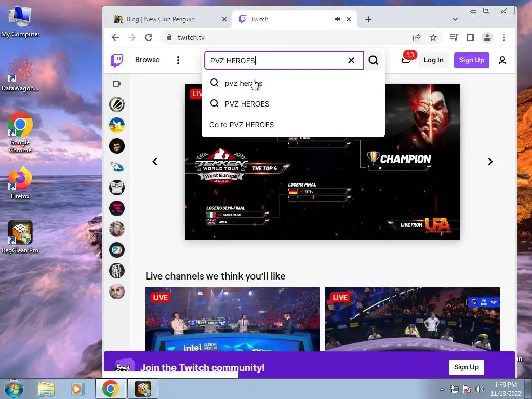Open Windows Explorer from taskbar
This screenshot has height=399, width=532.
pyautogui.click(x=46, y=389)
